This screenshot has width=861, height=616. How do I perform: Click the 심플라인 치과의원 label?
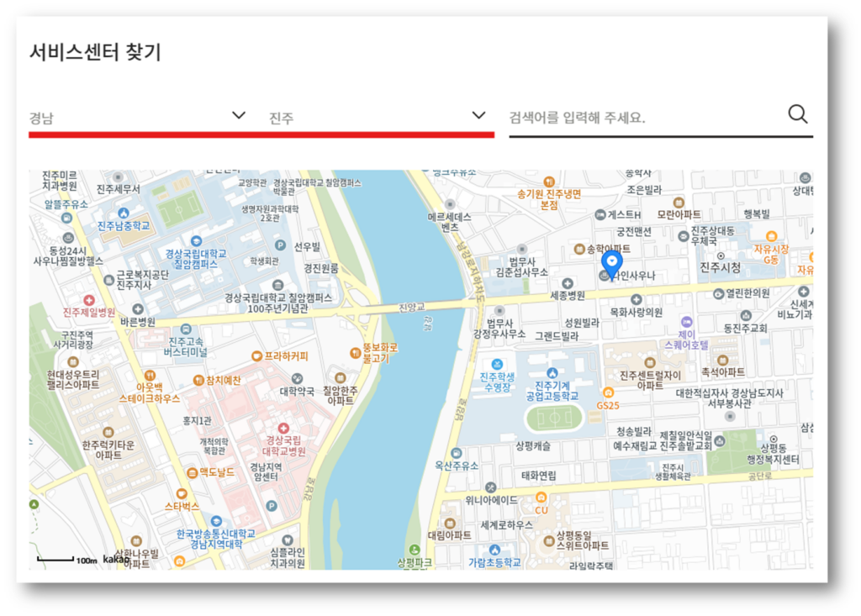(x=288, y=557)
